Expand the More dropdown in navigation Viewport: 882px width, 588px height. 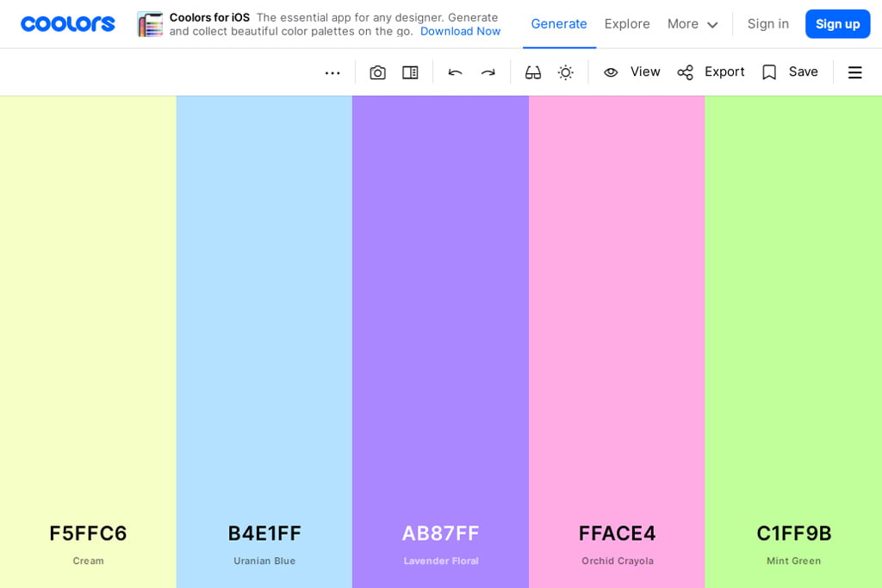coord(693,24)
